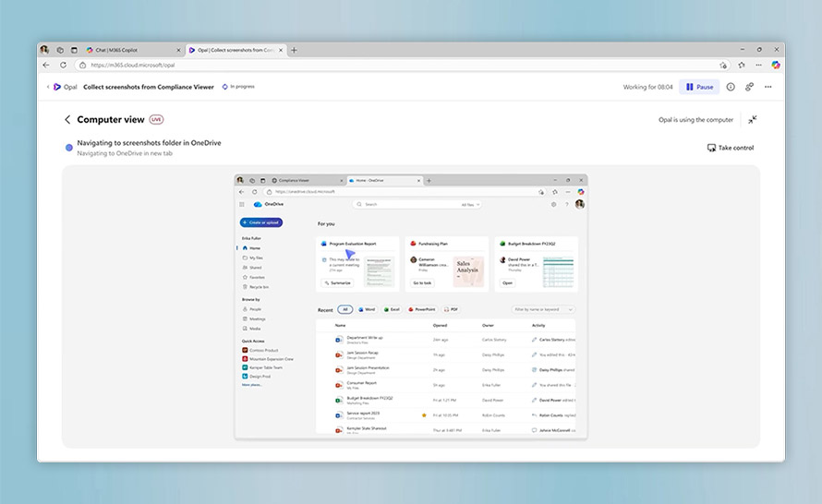Open Jam Session Recap file

point(362,354)
